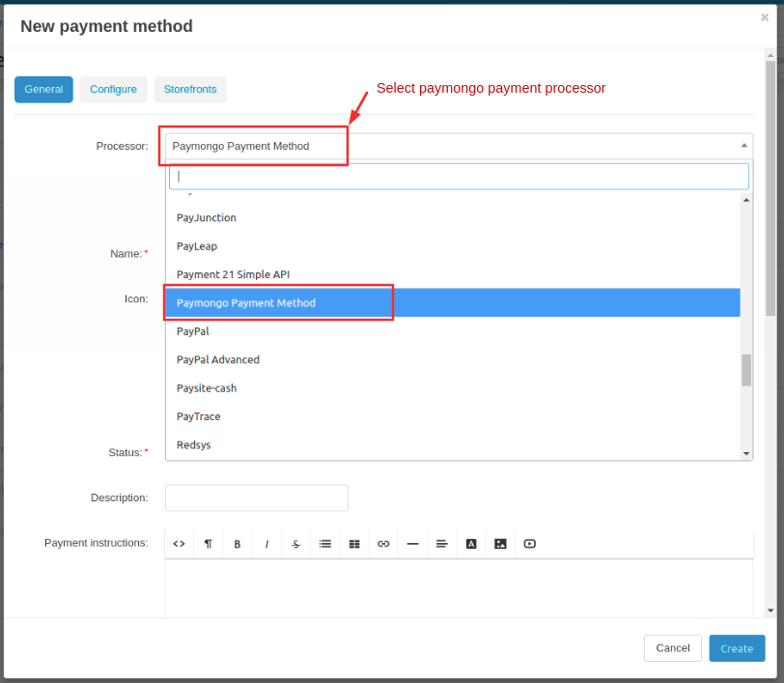Select PayJunction from processor list
Screen dimensions: 784x683
pos(453,217)
